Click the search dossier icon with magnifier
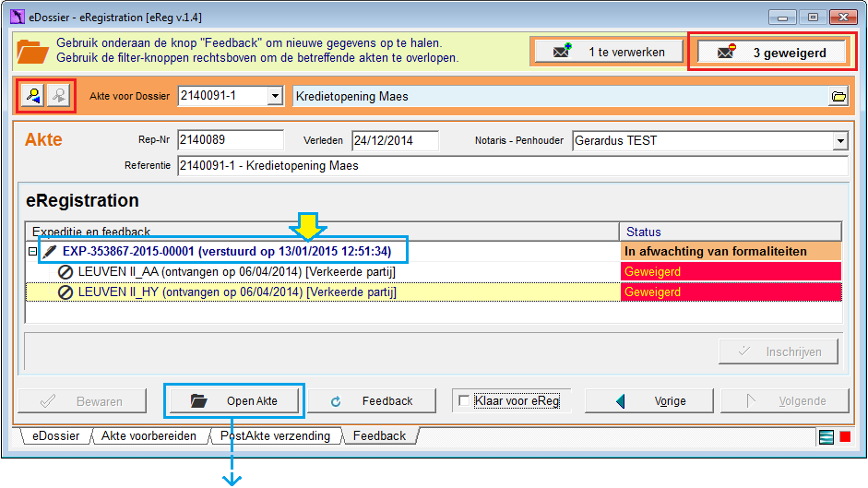This screenshot has width=868, height=488. (x=32, y=96)
